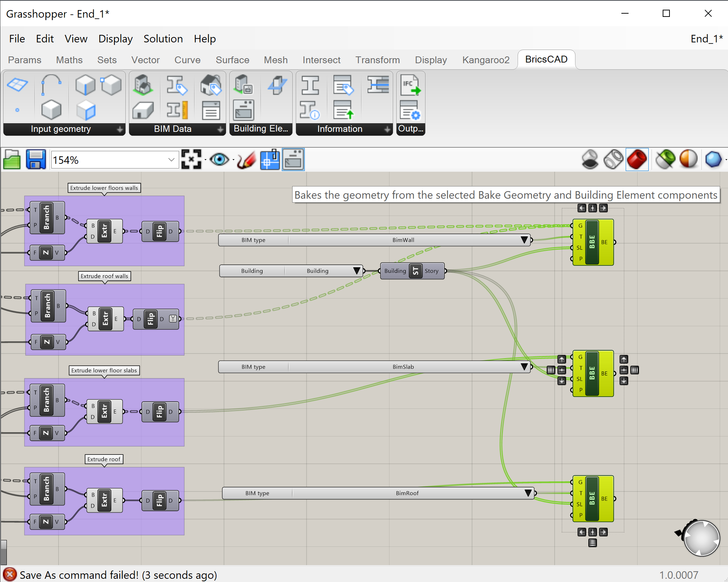This screenshot has width=728, height=582.
Task: Open the zoom percentage 154% dropdown
Action: coord(171,160)
